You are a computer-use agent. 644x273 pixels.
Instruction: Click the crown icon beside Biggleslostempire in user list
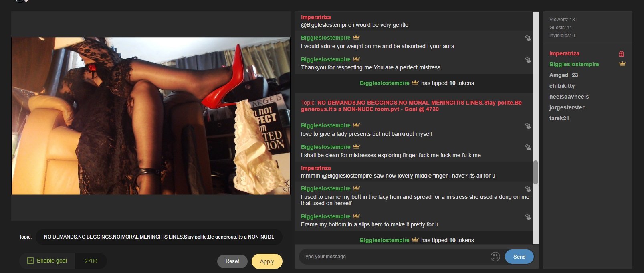pyautogui.click(x=622, y=64)
